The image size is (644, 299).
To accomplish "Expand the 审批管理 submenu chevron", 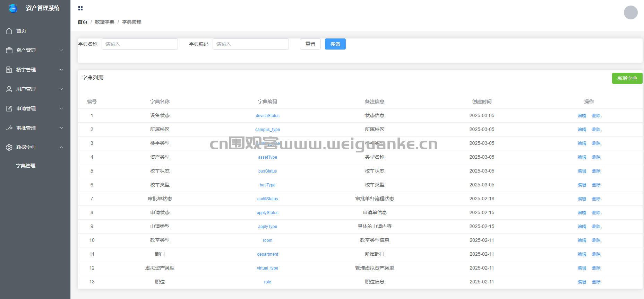I will 61,128.
